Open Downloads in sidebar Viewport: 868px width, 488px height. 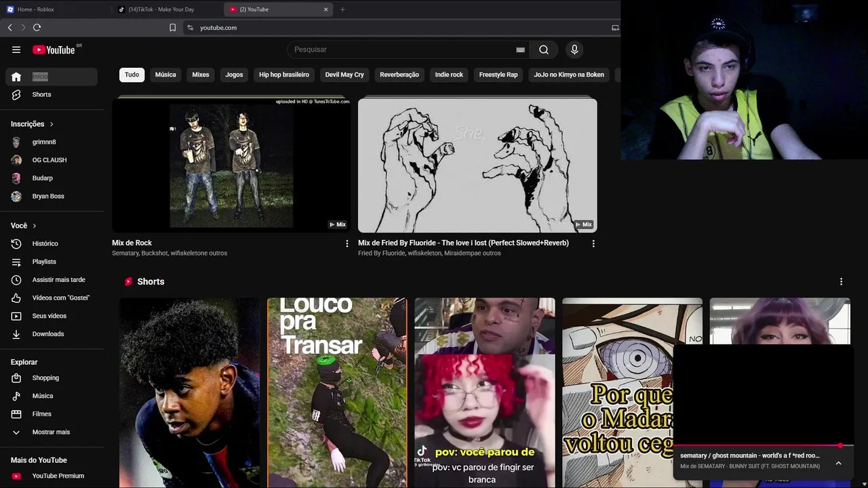52,333
